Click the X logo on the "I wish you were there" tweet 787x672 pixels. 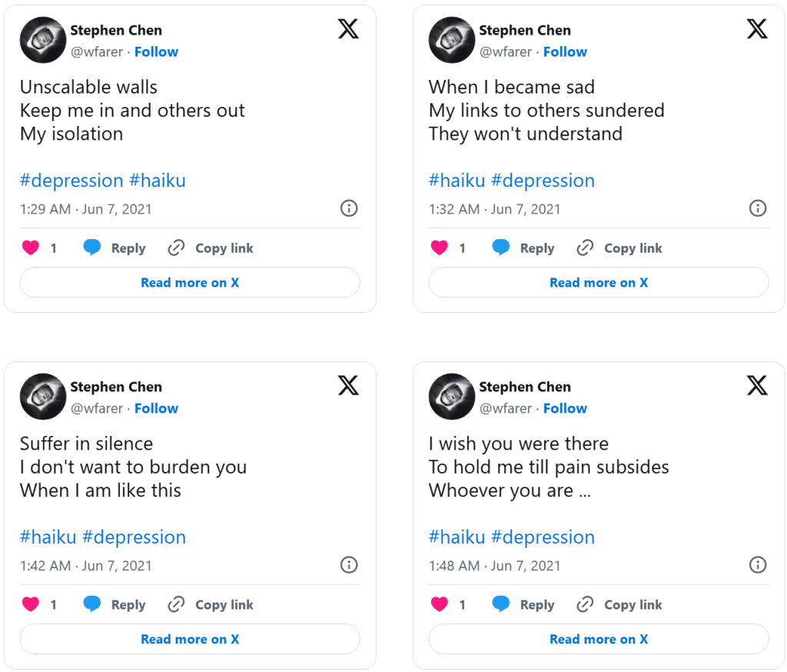[x=757, y=386]
